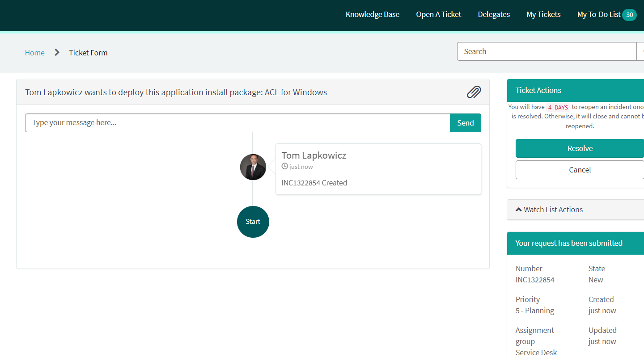Screen dimensions: 644x357
Task: Open My To-Do List
Action: [x=598, y=14]
